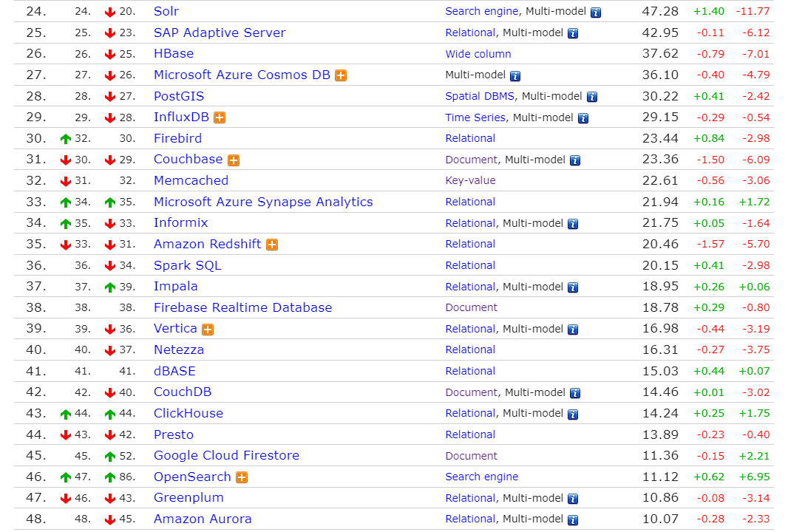Open the Couchbase link
Viewport: 788px width, 532px height.
click(188, 160)
